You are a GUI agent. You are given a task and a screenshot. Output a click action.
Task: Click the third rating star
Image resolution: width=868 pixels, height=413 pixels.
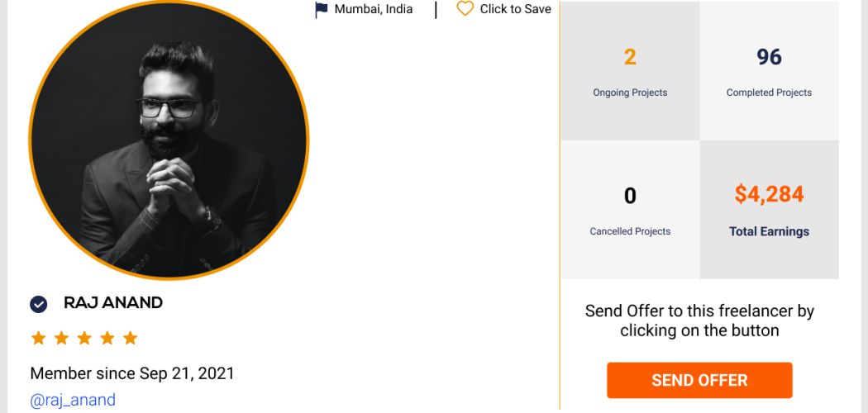84,338
